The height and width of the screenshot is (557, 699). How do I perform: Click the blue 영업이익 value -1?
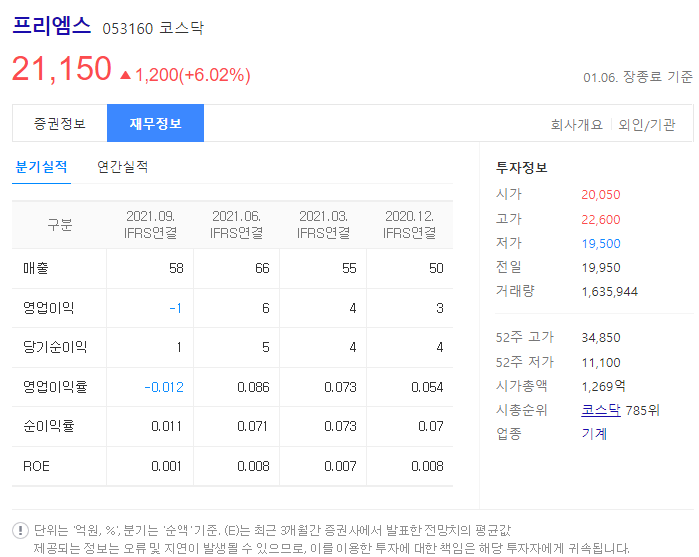pos(176,308)
